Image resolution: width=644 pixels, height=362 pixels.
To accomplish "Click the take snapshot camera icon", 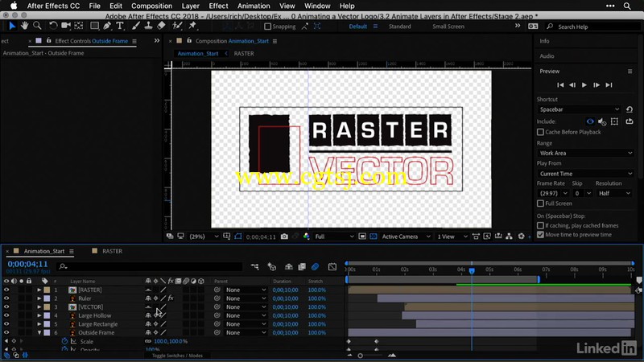I will click(284, 237).
